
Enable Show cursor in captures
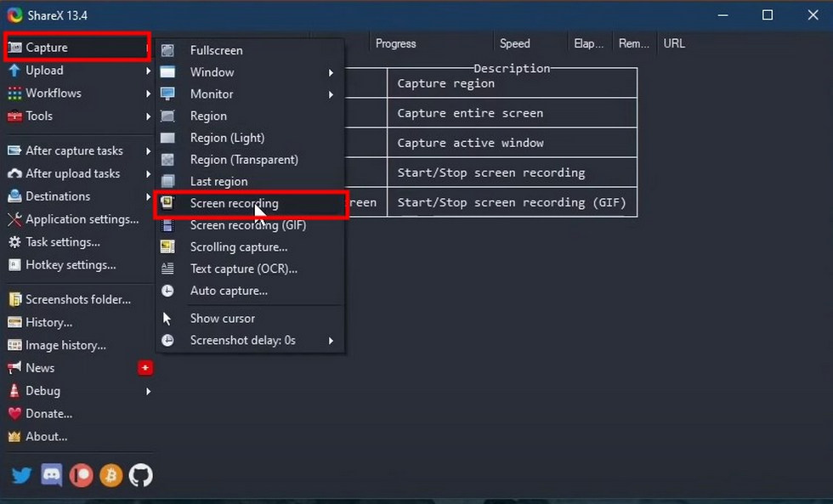coord(222,318)
